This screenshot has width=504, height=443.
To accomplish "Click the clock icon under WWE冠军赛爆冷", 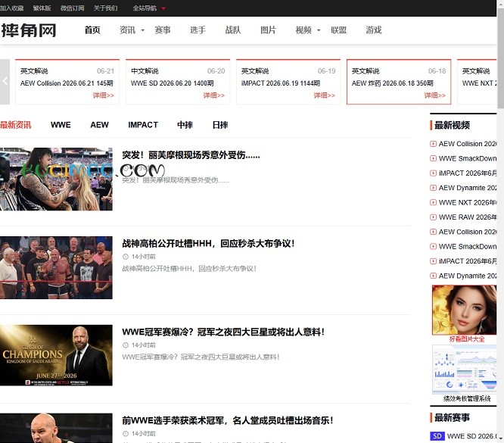I will click(x=126, y=345).
